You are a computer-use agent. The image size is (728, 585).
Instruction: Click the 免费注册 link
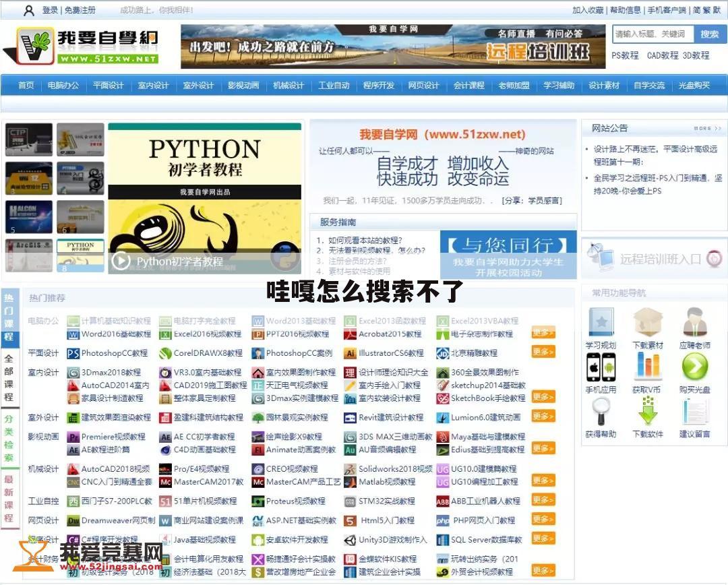(80, 9)
